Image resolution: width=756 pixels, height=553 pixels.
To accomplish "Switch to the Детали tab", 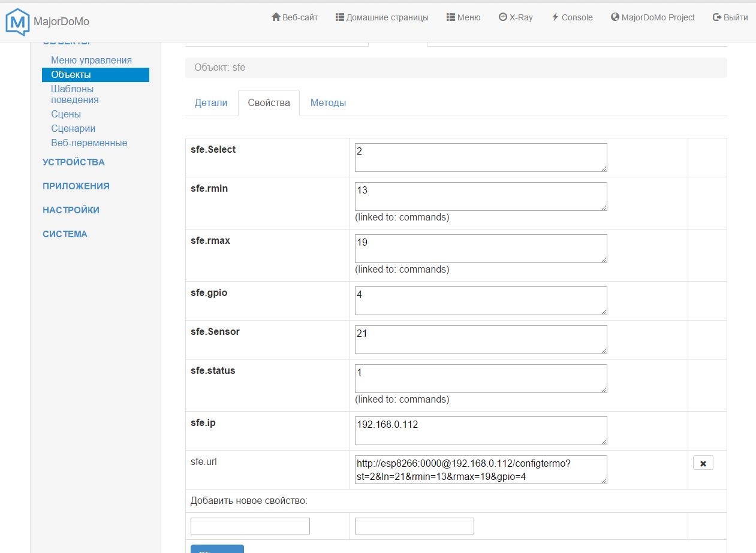I will [211, 102].
